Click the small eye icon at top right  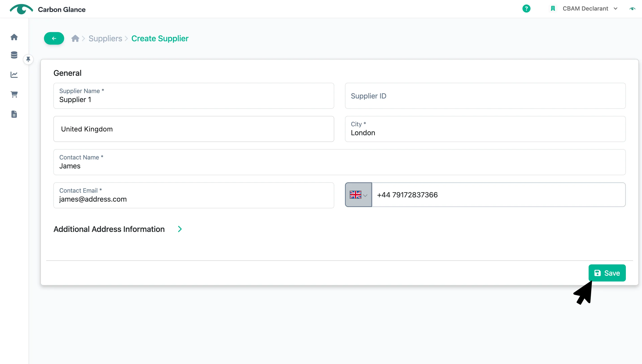(632, 9)
